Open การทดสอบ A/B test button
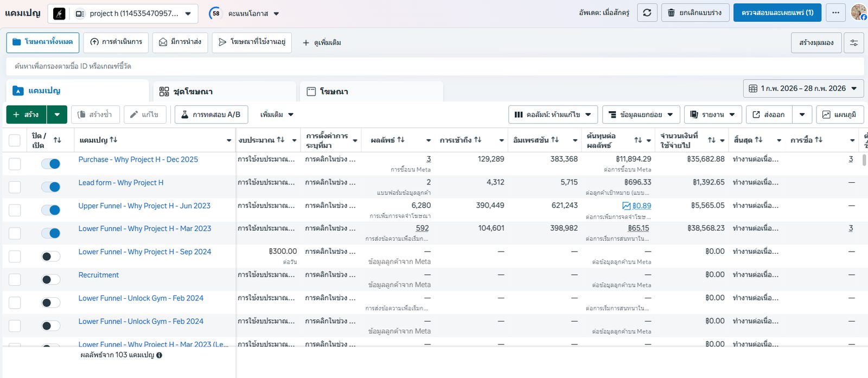Image resolution: width=868 pixels, height=378 pixels. point(211,114)
